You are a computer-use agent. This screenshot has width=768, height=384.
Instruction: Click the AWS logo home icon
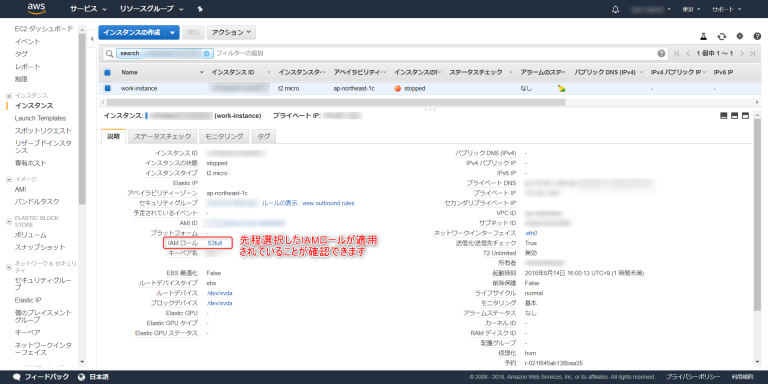(37, 8)
